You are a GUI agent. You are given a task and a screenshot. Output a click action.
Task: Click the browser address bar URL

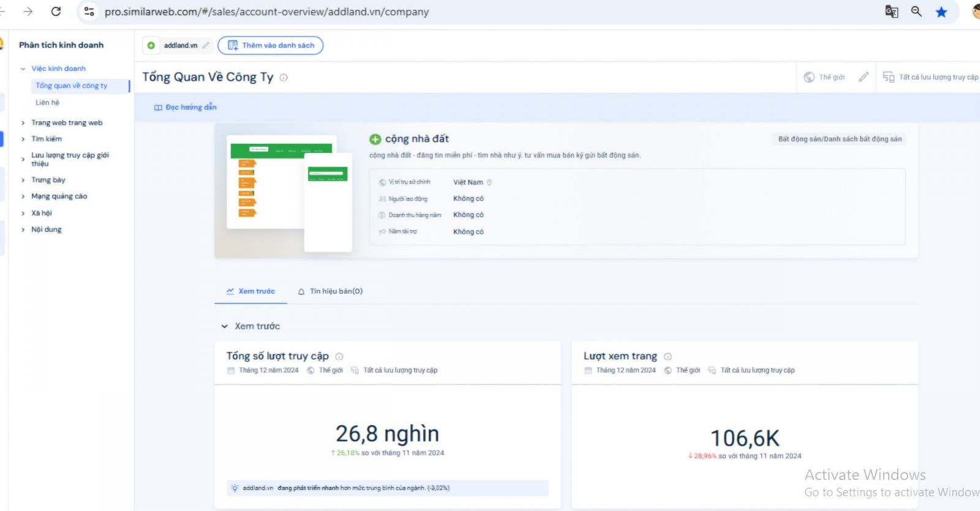pos(266,12)
